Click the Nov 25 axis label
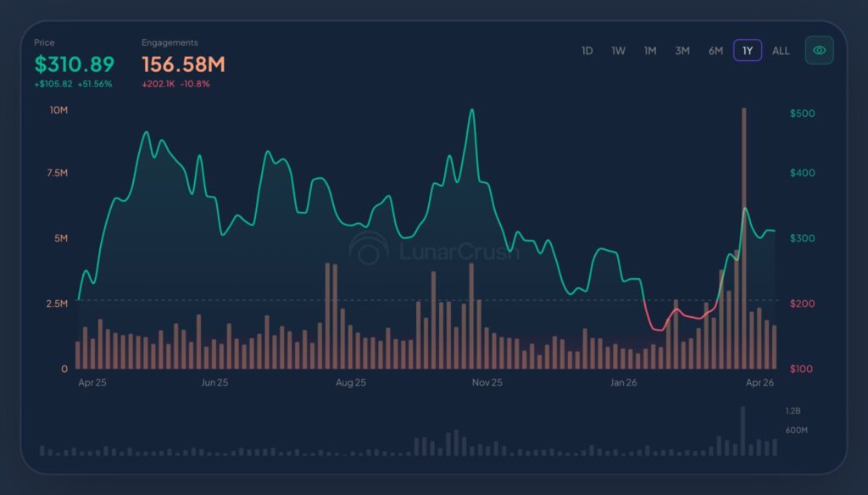Image resolution: width=868 pixels, height=495 pixels. (x=489, y=382)
